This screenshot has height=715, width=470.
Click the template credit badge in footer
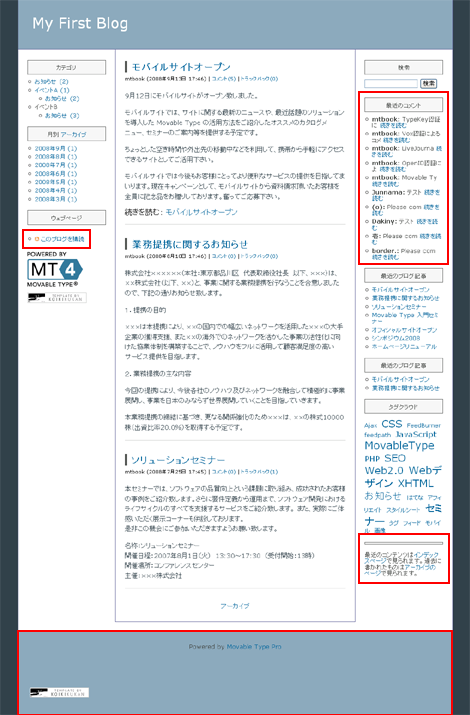coord(59,692)
